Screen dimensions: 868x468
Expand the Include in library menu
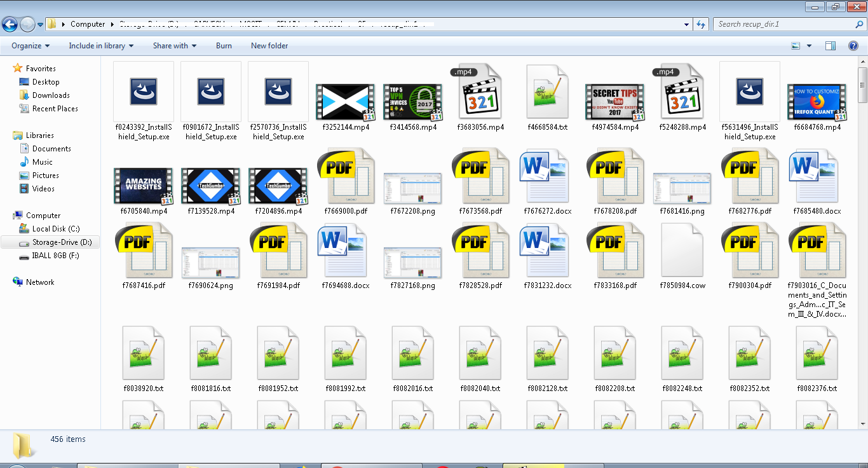[101, 46]
